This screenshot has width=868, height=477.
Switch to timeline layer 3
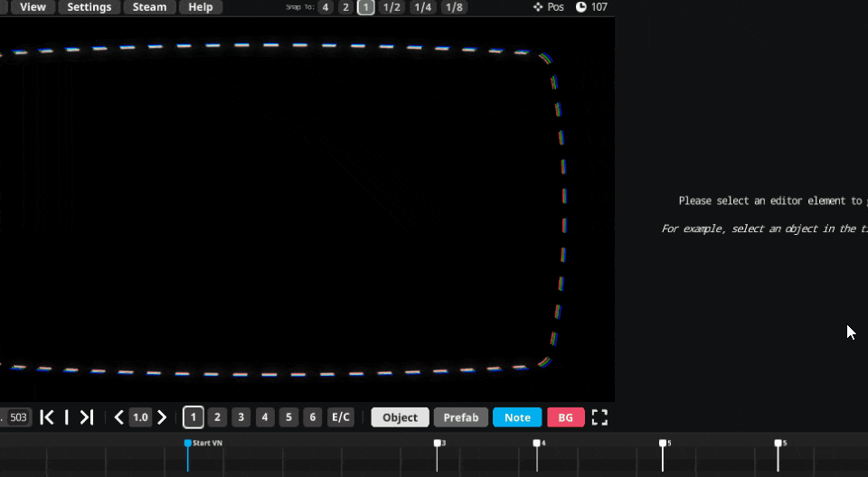pos(241,417)
